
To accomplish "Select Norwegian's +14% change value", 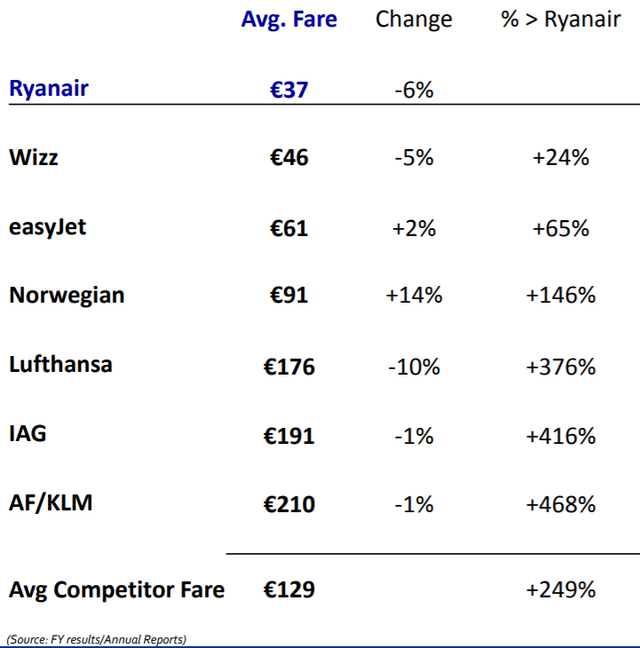I will [x=414, y=295].
